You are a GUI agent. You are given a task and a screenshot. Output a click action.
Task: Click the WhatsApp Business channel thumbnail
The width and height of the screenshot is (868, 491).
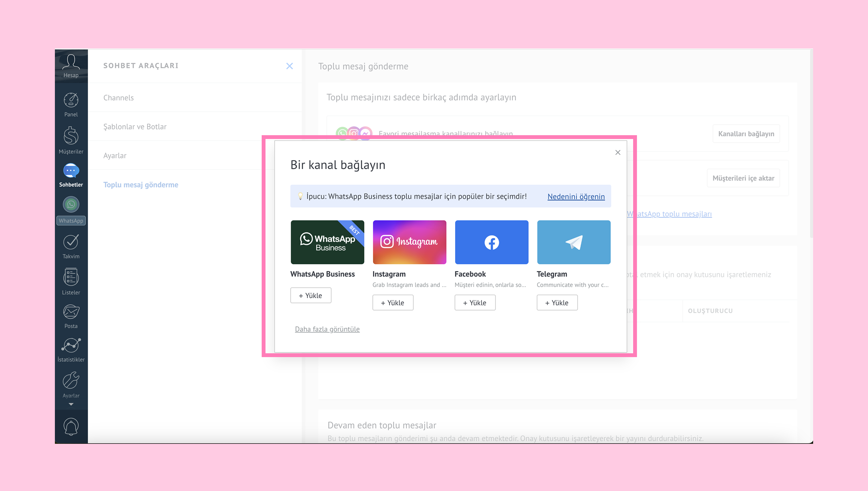click(x=327, y=242)
